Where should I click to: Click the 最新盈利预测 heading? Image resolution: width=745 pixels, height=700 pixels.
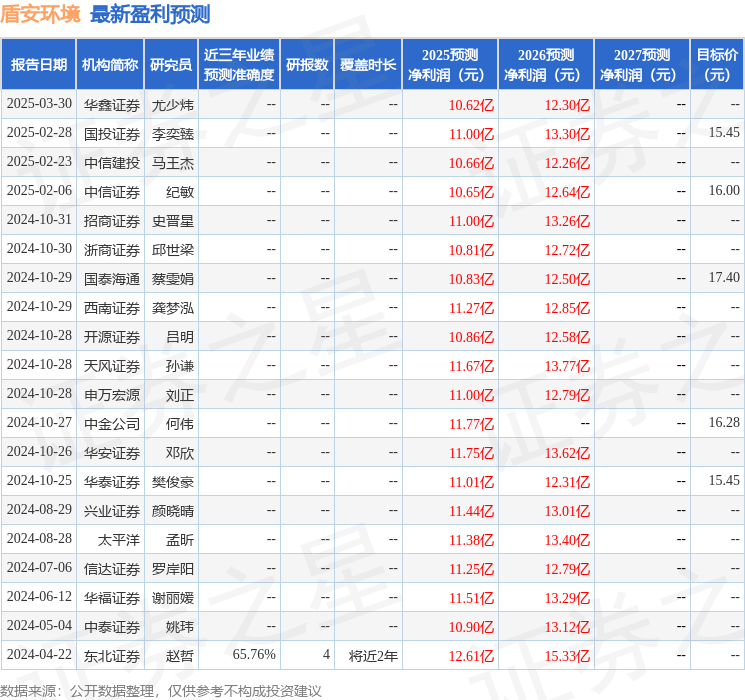(x=150, y=14)
